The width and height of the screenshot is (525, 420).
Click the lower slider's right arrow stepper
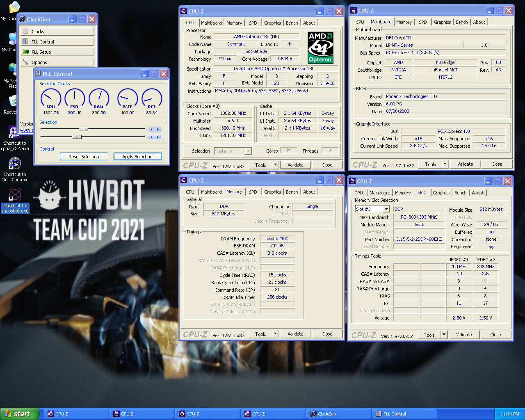[x=158, y=137]
